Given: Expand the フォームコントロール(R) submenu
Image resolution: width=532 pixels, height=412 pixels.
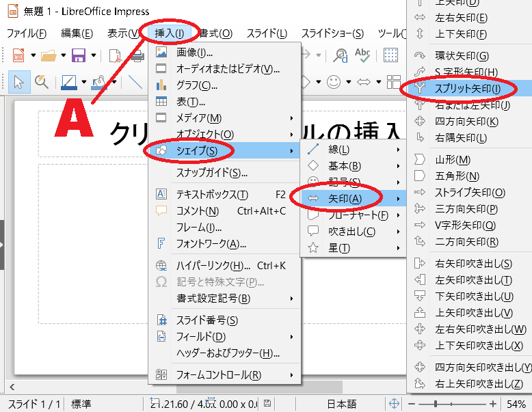Looking at the screenshot, I should tap(224, 375).
